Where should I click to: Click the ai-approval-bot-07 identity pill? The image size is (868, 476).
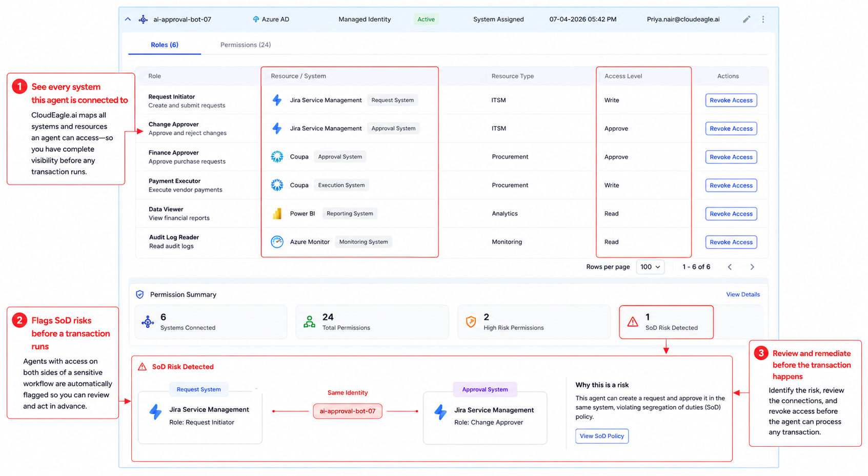click(x=348, y=411)
